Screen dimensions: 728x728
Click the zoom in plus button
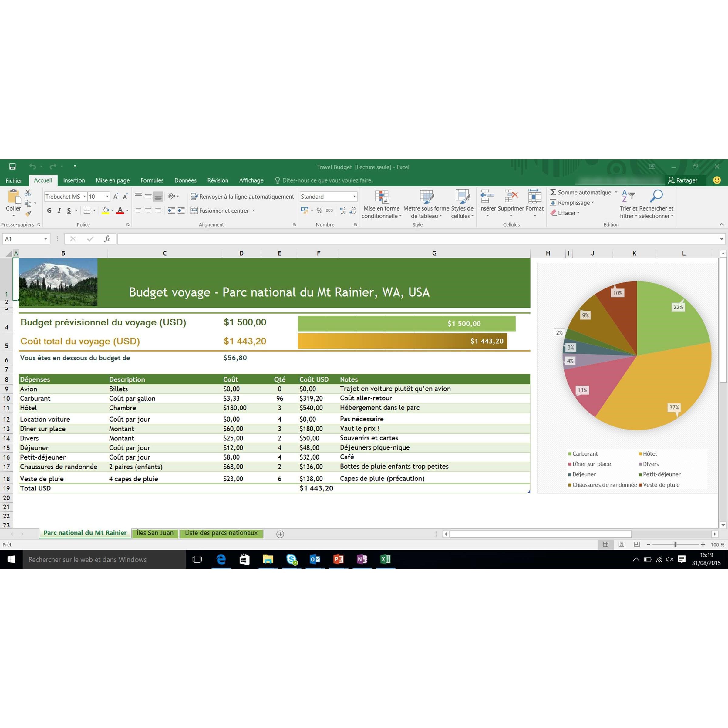[703, 544]
